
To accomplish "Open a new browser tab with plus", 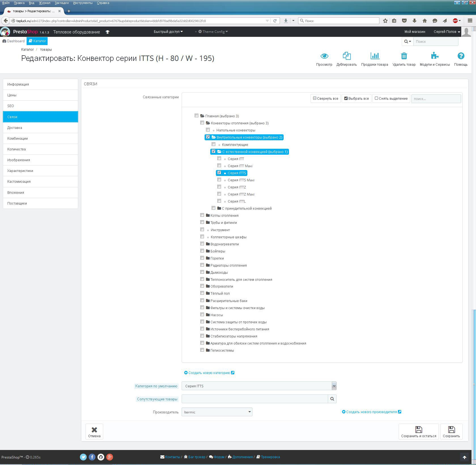I will pyautogui.click(x=69, y=11).
